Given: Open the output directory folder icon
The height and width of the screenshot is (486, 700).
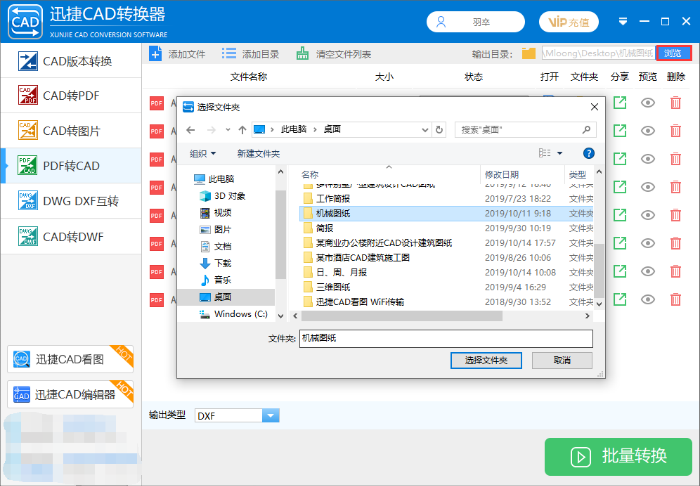Looking at the screenshot, I should click(x=529, y=54).
